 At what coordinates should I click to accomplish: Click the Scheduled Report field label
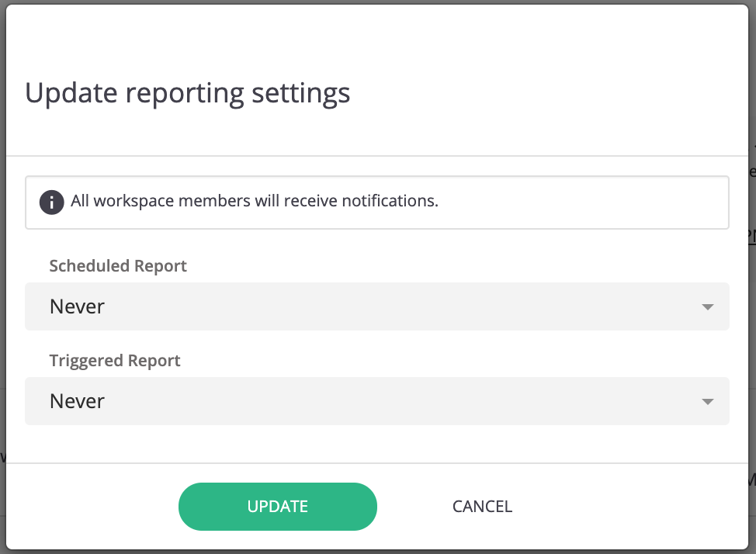[x=118, y=266]
